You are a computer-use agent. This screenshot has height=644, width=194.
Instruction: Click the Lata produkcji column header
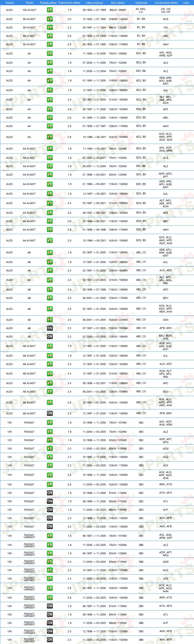[x=94, y=3]
